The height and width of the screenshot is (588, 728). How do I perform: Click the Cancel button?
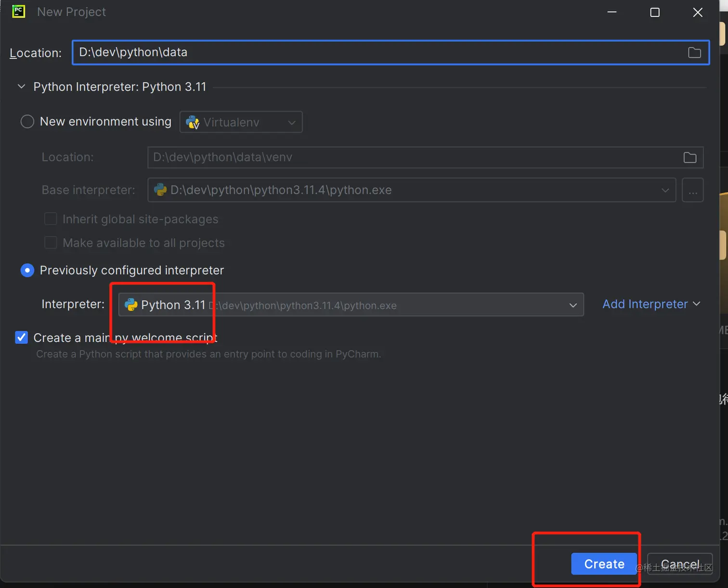(680, 564)
